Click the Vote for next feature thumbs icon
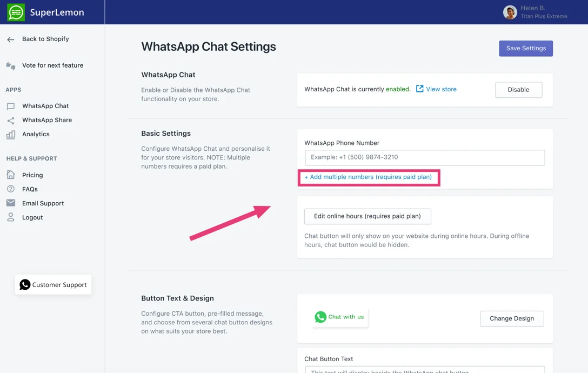 [x=11, y=66]
